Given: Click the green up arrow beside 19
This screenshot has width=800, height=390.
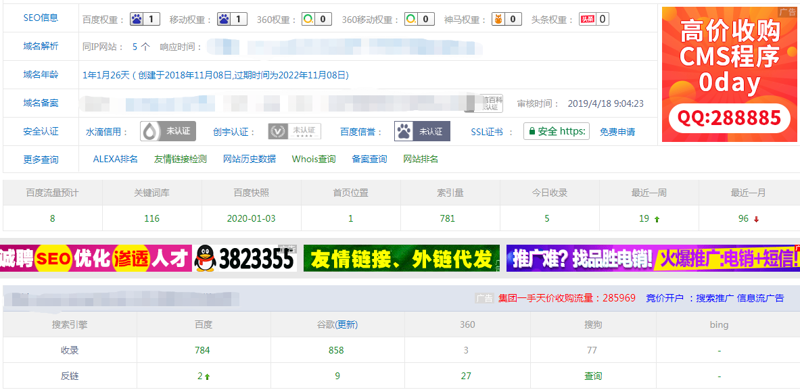Looking at the screenshot, I should coord(657,220).
